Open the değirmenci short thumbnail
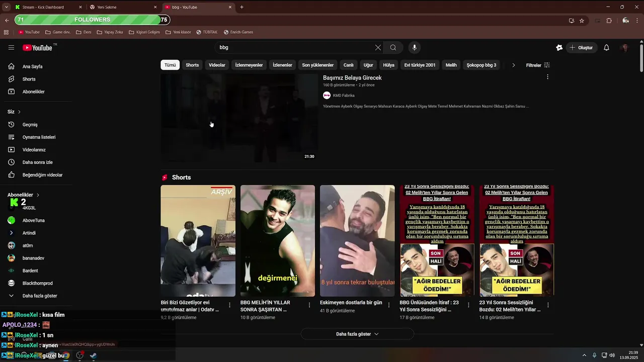The width and height of the screenshot is (644, 362). [x=278, y=241]
